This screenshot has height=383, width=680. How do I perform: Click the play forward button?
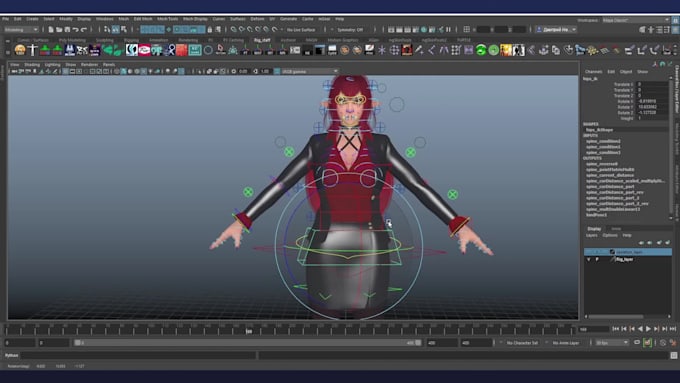(x=648, y=329)
